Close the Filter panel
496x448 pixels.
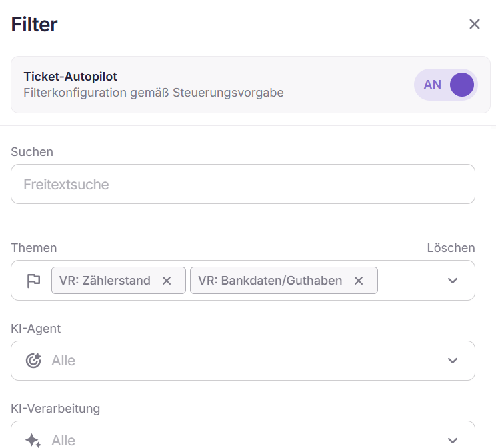pyautogui.click(x=475, y=25)
